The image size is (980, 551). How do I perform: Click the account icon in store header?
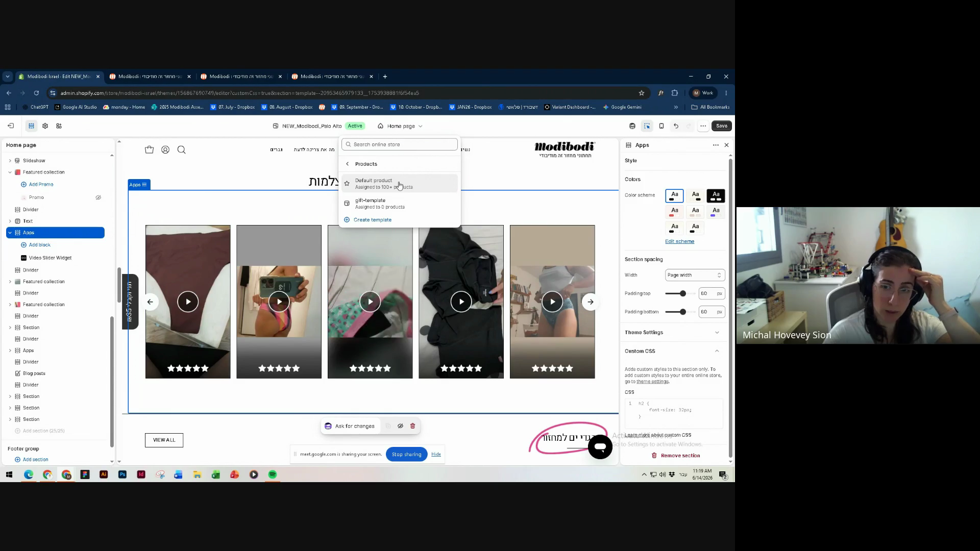click(x=165, y=149)
